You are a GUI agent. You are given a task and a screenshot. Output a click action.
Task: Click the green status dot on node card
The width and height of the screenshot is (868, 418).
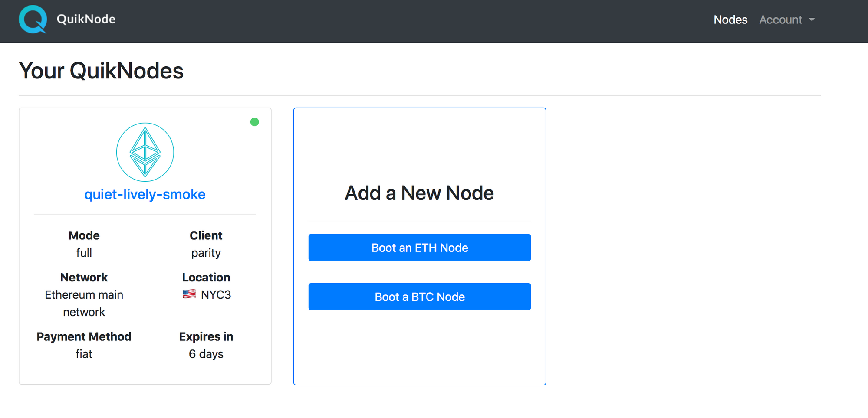(255, 122)
